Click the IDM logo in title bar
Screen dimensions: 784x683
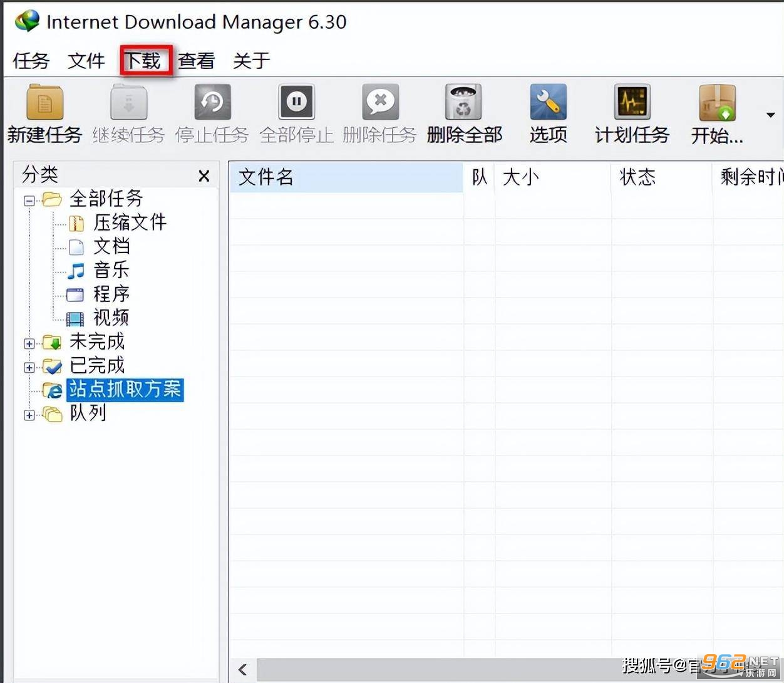27,21
